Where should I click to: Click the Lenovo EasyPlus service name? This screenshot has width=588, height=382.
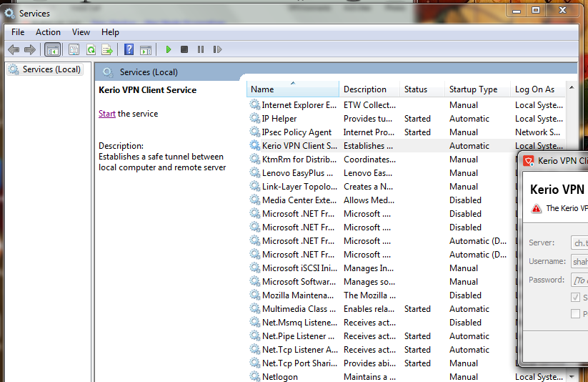298,173
